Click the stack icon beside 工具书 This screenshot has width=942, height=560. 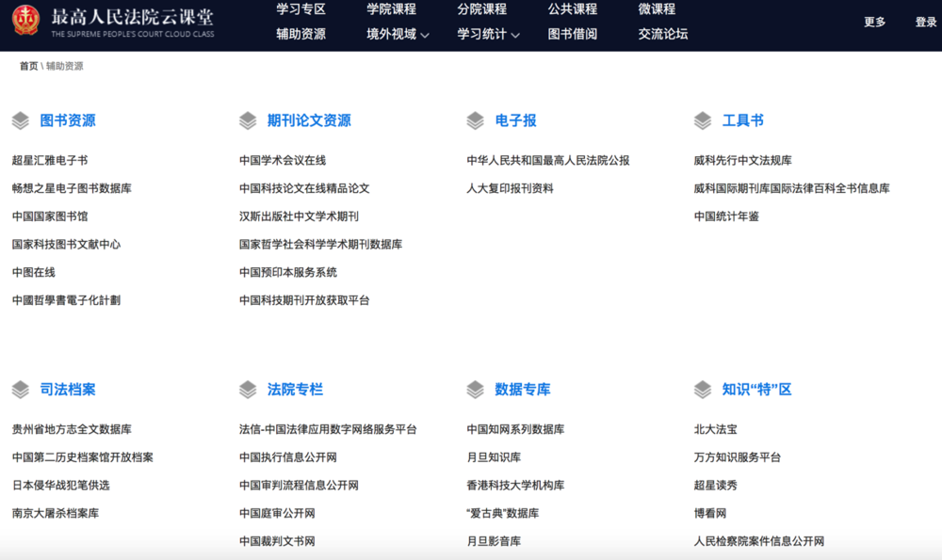point(703,120)
